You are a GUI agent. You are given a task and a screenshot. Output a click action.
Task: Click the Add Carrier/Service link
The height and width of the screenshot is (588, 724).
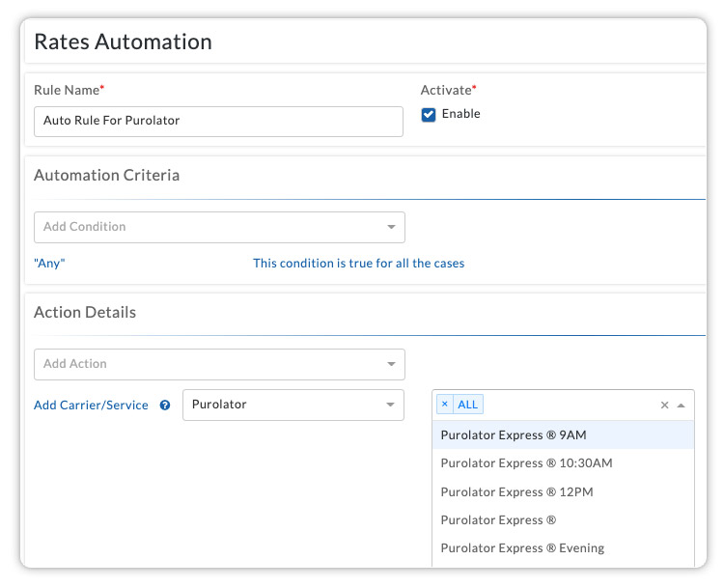(x=91, y=406)
